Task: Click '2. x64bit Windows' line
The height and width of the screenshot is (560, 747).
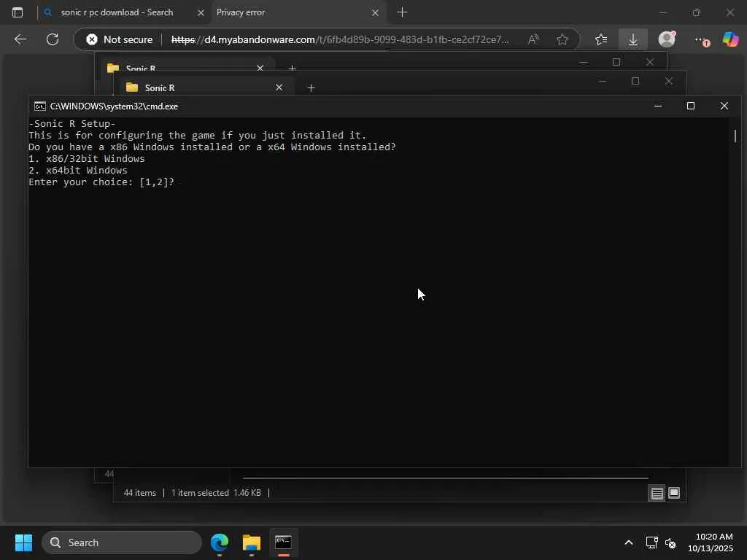Action: pyautogui.click(x=78, y=170)
